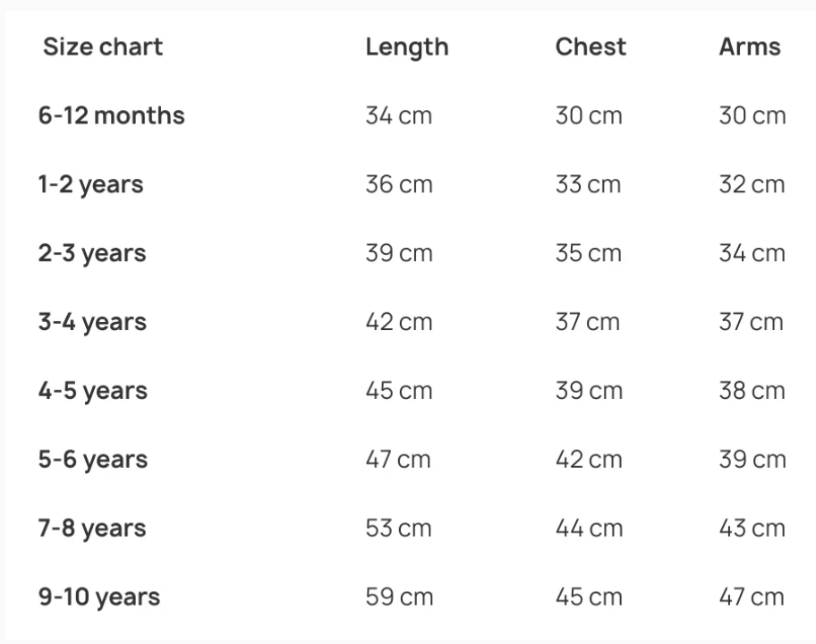Click the "3-4 years" size label
816x644 pixels.
point(92,322)
